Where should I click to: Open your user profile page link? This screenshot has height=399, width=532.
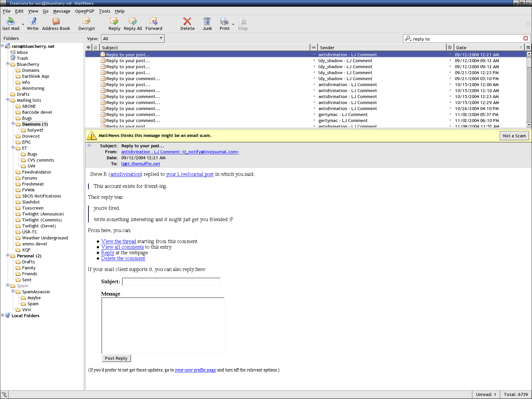pos(195,370)
